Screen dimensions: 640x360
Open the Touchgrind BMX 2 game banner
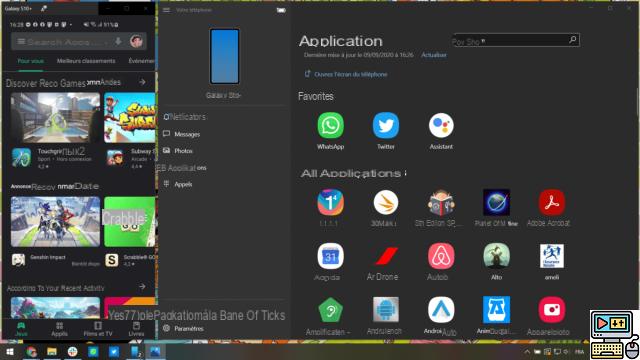pyautogui.click(x=55, y=118)
